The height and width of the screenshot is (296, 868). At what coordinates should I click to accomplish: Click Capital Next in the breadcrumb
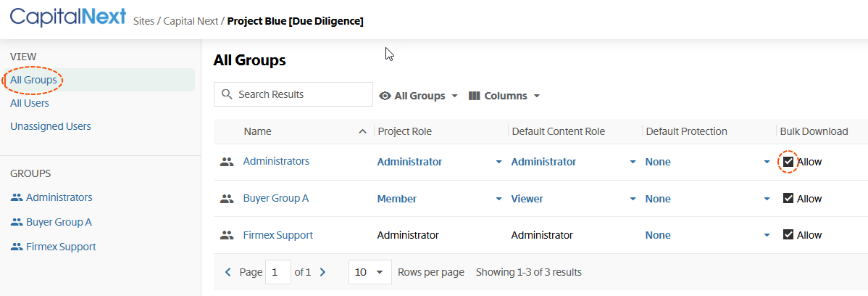(x=191, y=22)
